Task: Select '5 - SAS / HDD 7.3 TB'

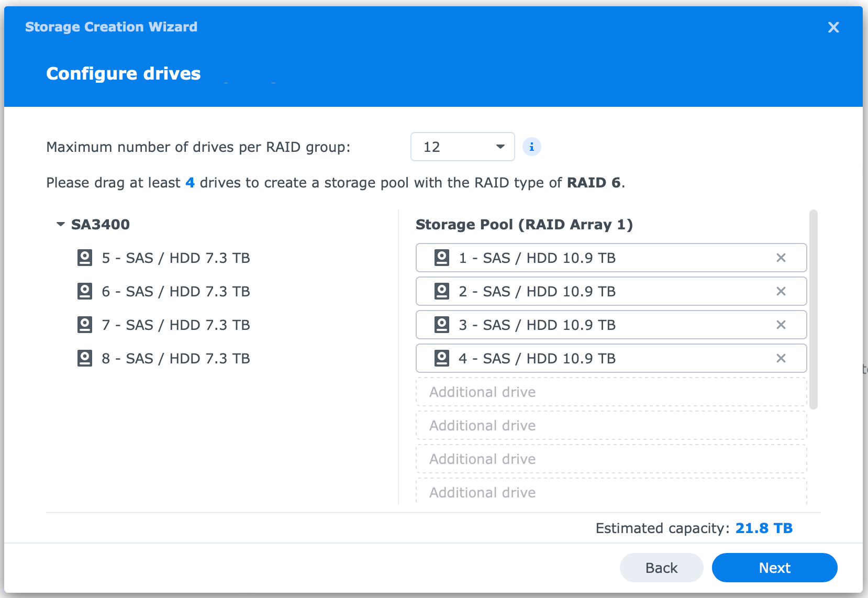Action: tap(176, 258)
